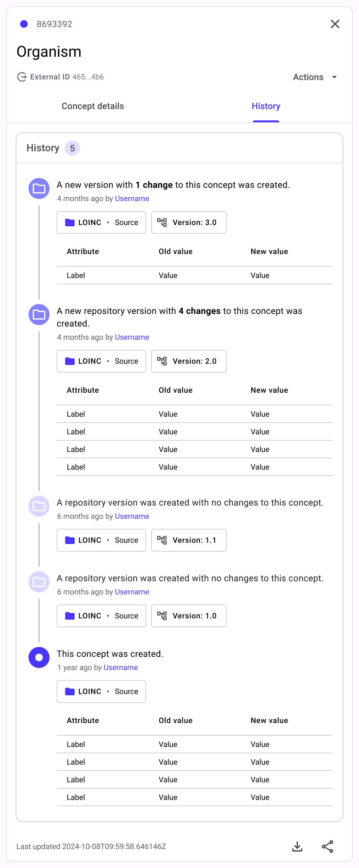
Task: Select the History tab
Action: (x=266, y=106)
